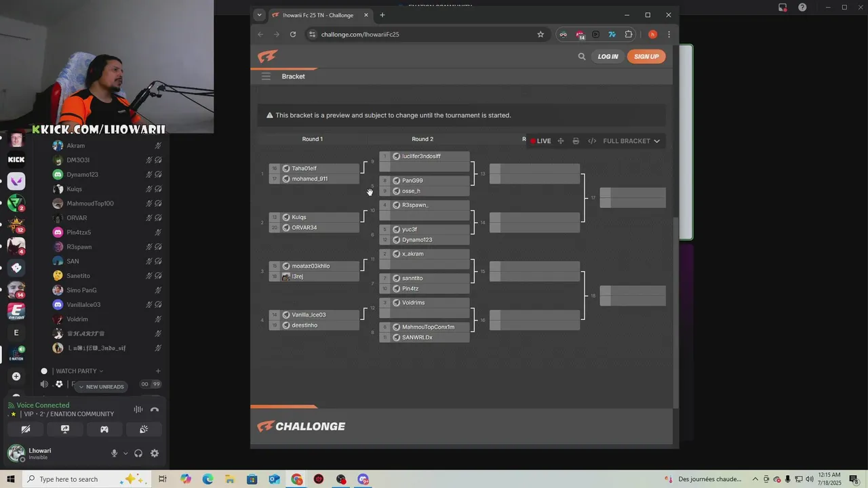Open Chrome from the taskbar
This screenshot has width=868, height=488.
(297, 479)
